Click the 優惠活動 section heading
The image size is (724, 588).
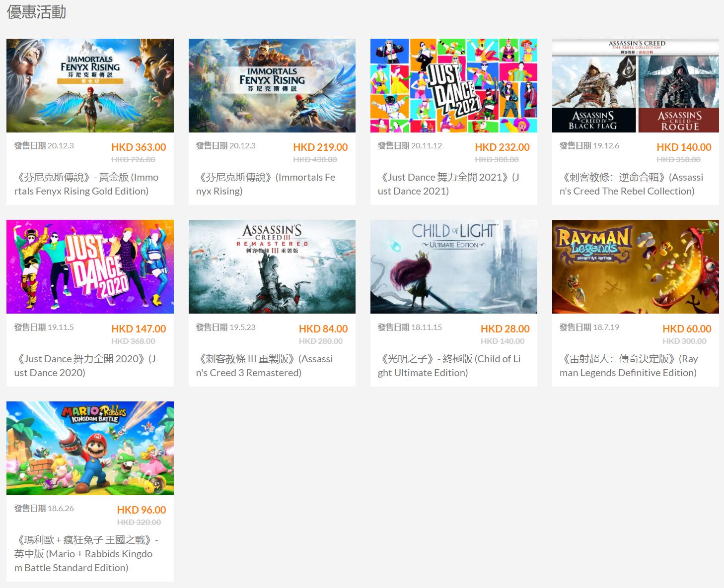36,12
